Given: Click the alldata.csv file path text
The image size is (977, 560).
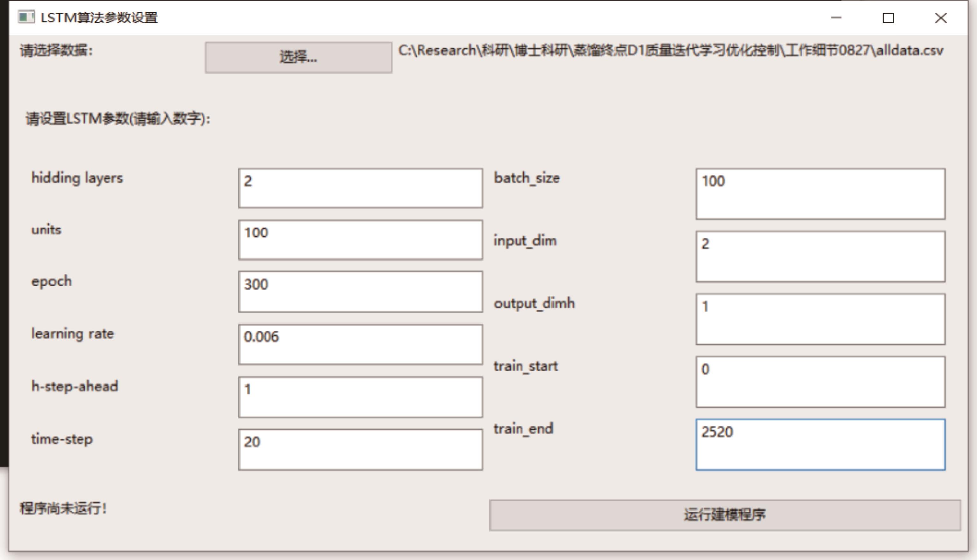Looking at the screenshot, I should click(x=670, y=51).
